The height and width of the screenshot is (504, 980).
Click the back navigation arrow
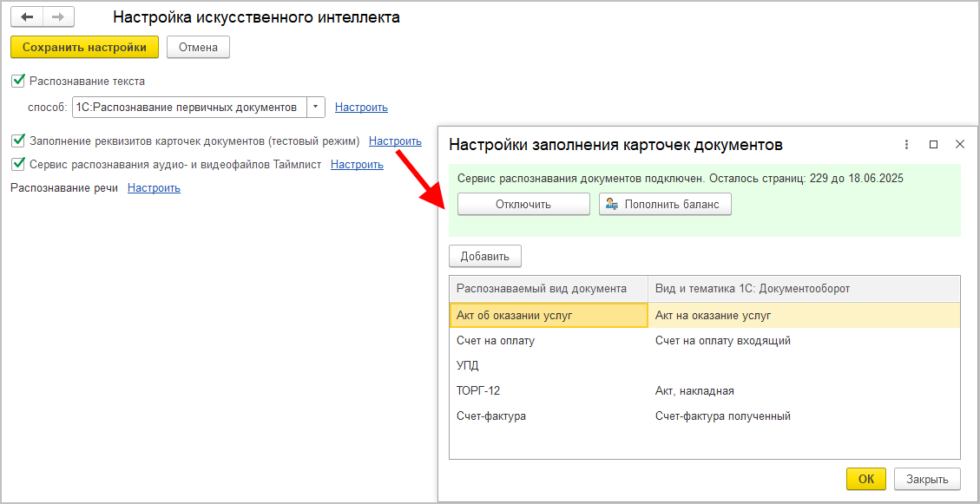coord(27,17)
